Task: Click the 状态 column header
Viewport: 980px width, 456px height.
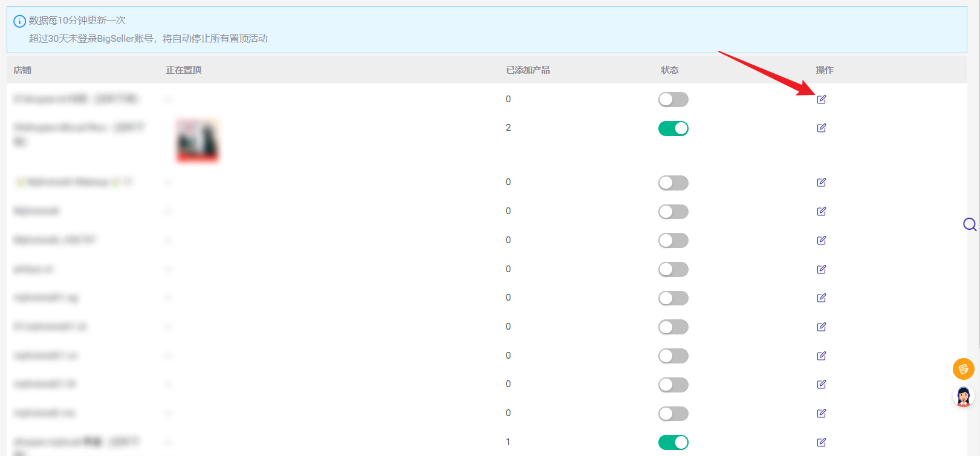Action: [x=669, y=70]
